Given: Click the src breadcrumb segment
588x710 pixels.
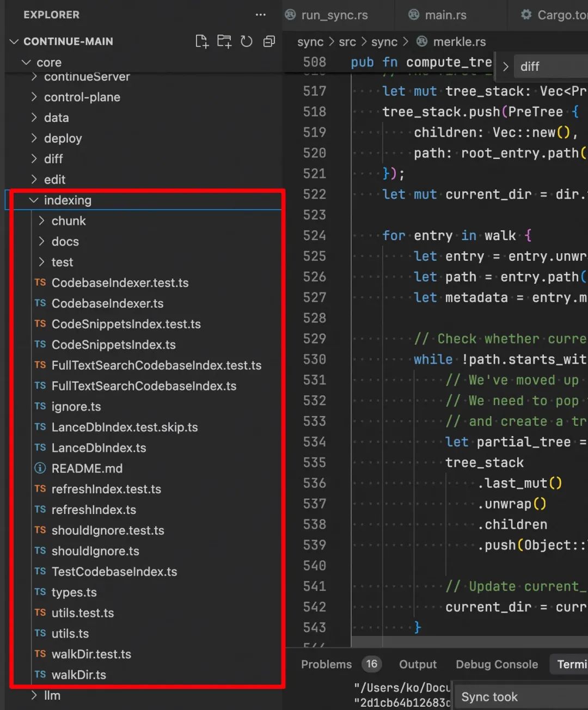Looking at the screenshot, I should click(x=347, y=42).
